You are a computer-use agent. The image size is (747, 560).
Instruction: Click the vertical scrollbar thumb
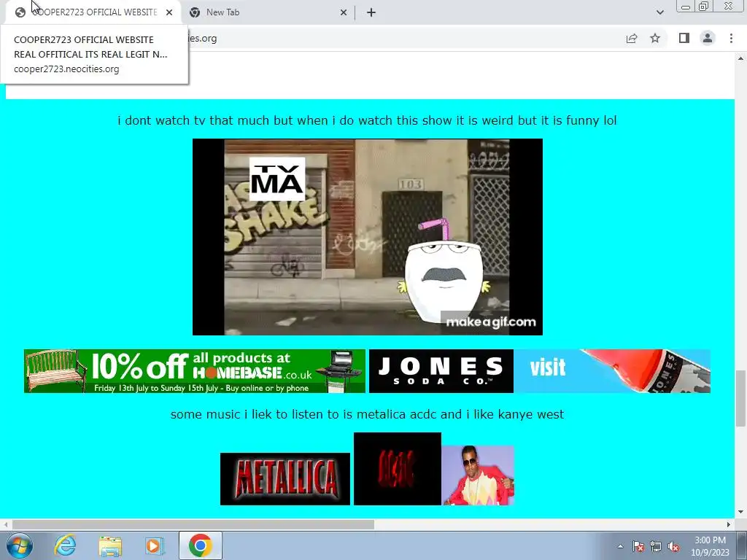click(740, 399)
